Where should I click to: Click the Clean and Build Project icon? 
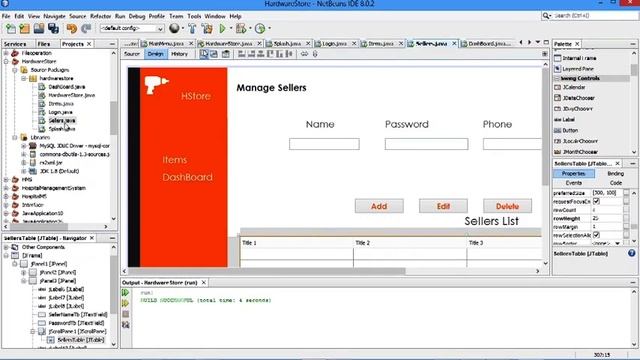coord(207,29)
